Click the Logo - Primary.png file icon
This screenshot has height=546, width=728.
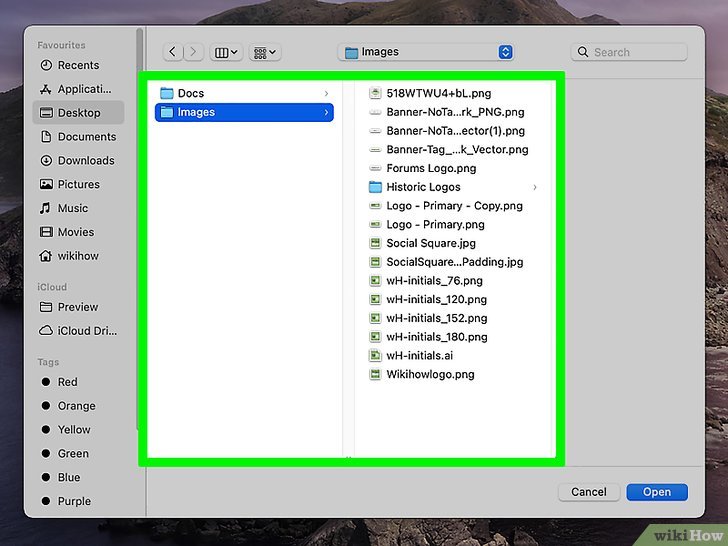point(375,225)
